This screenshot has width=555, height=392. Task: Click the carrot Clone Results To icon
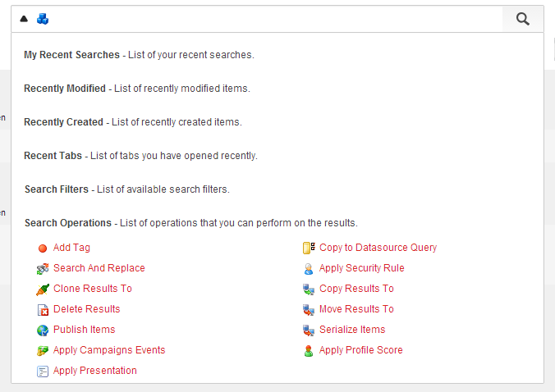click(x=43, y=289)
